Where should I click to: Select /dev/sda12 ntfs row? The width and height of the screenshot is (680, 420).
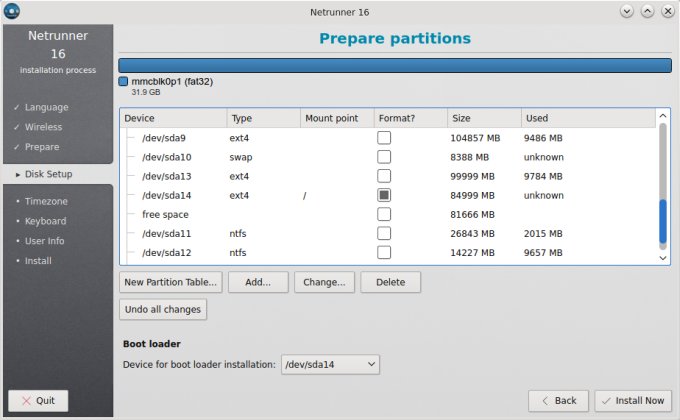(x=388, y=253)
